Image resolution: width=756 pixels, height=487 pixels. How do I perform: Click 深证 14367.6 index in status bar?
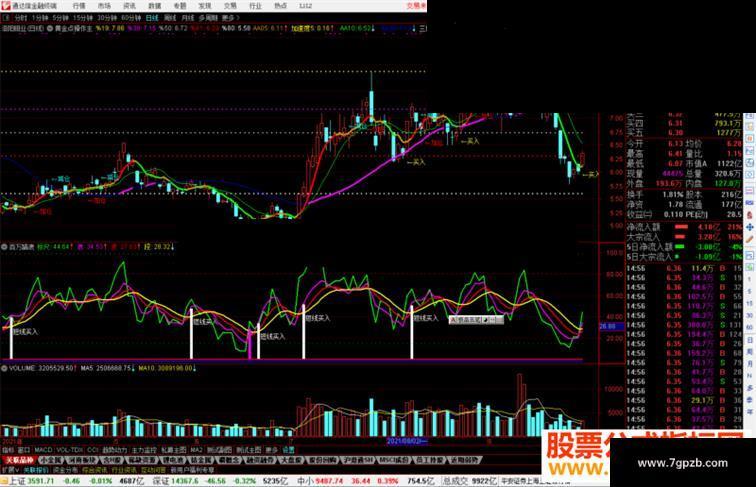(177, 481)
